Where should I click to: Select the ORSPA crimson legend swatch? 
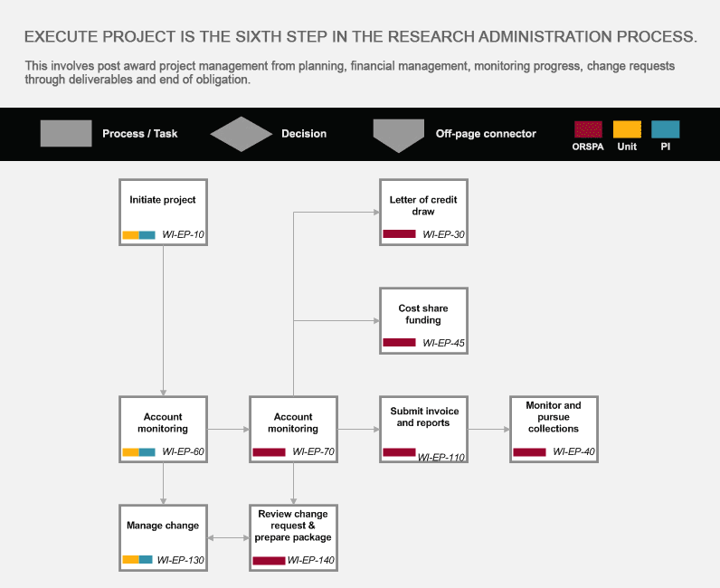pos(588,129)
